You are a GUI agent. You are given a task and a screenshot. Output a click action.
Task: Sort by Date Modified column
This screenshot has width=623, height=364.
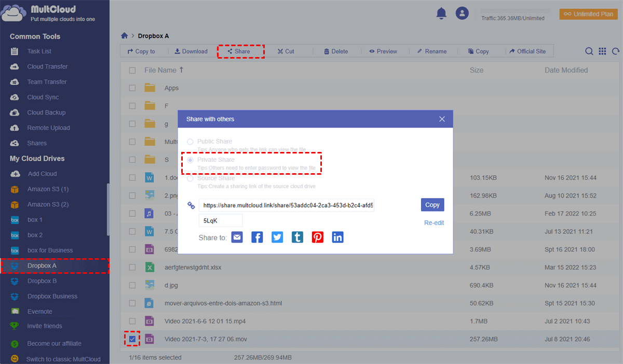pos(566,70)
